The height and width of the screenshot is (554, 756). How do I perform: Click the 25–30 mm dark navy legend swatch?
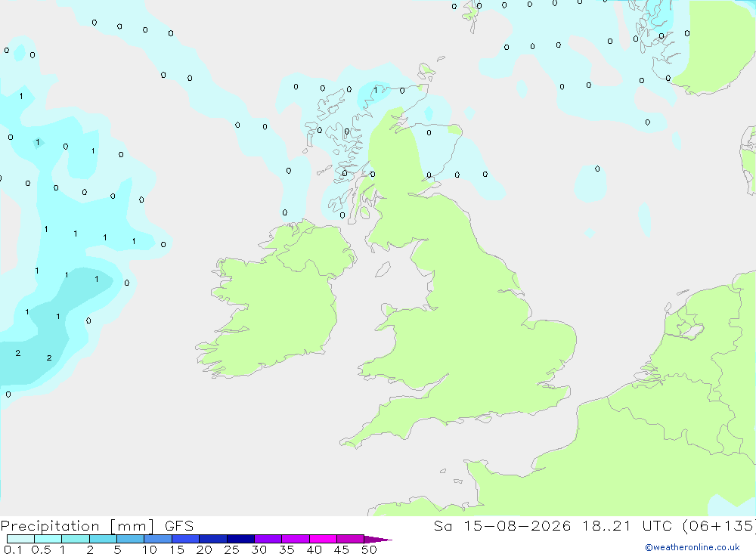point(240,539)
